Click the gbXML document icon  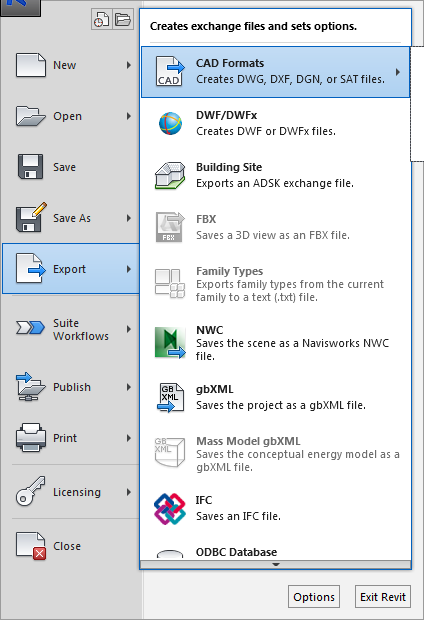(170, 397)
